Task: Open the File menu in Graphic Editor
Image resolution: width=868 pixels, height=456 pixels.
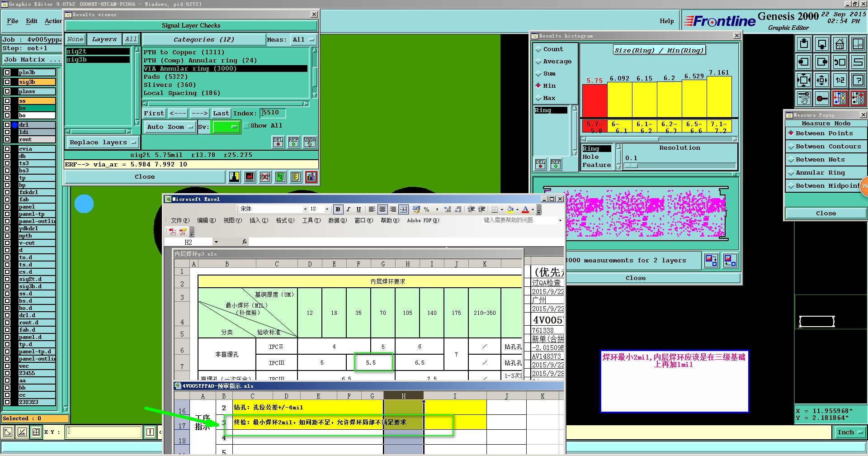Action: tap(13, 21)
